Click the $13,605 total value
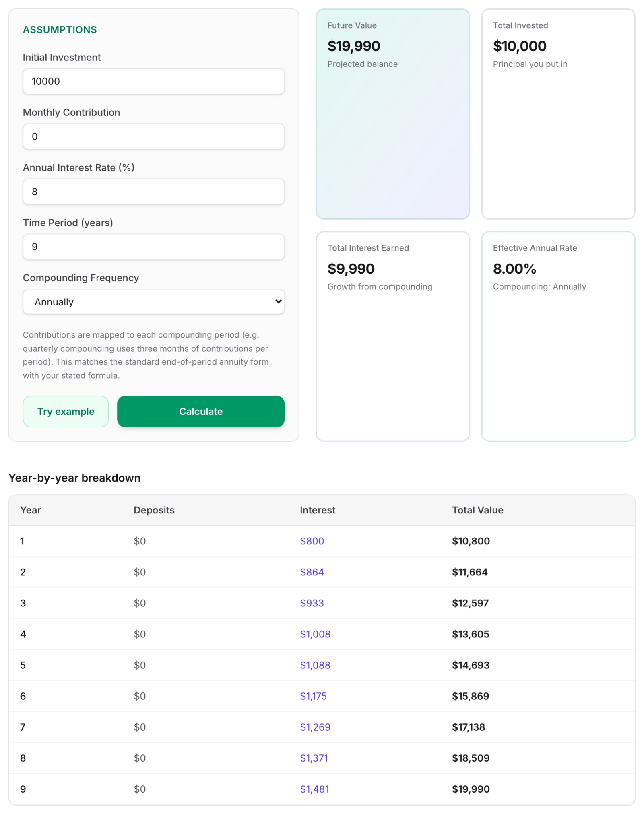The image size is (644, 814). (471, 634)
